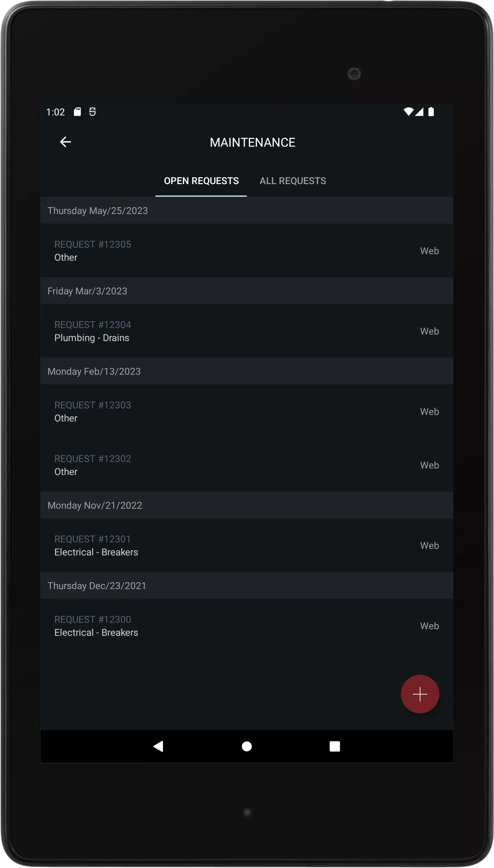The image size is (494, 868).
Task: Tap the battery status icon
Action: 431,112
